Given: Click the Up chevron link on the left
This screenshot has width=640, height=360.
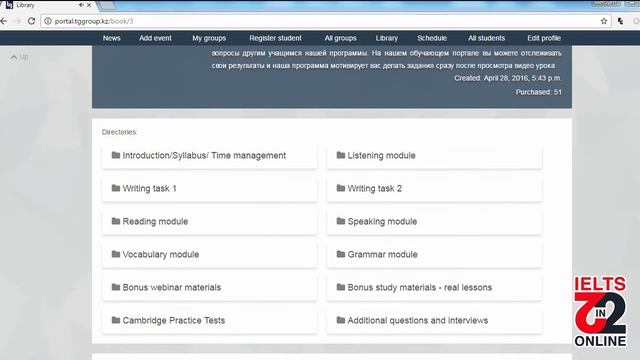Looking at the screenshot, I should coord(19,57).
